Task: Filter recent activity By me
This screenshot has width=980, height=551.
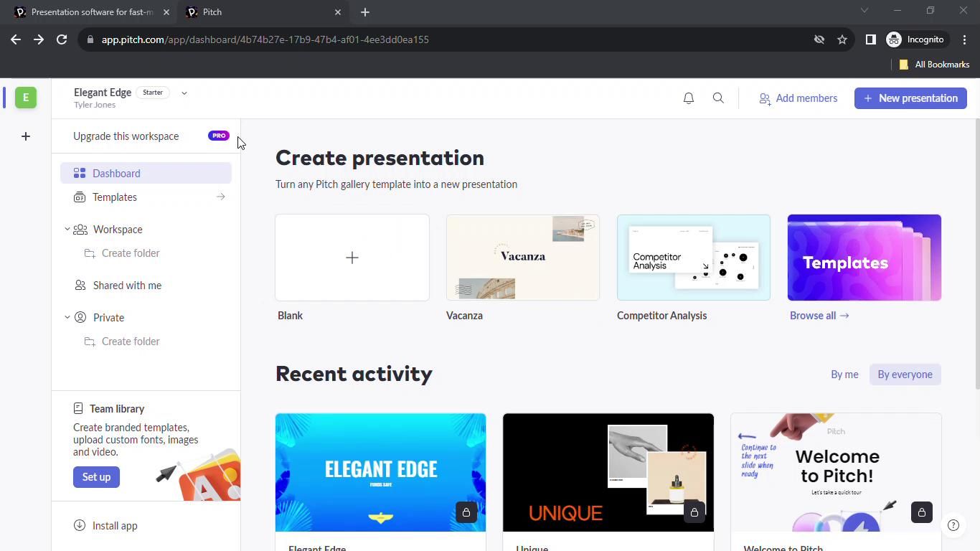Action: coord(844,375)
